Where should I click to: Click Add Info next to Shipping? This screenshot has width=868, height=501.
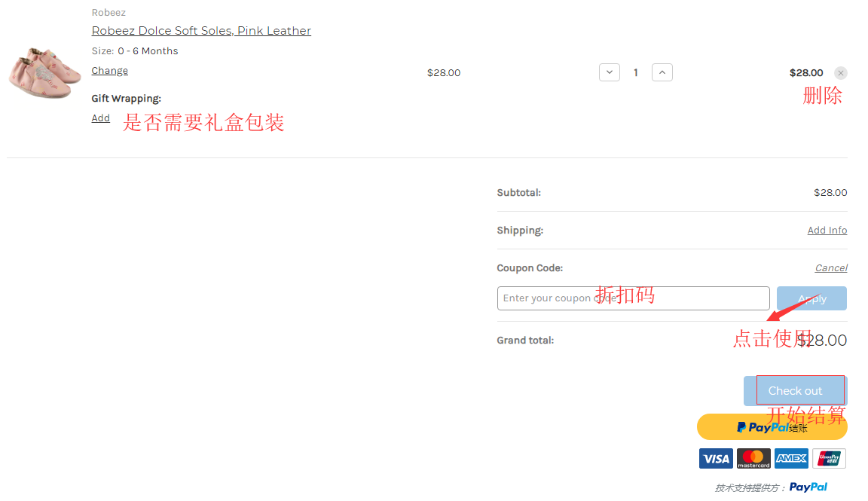[x=827, y=230]
